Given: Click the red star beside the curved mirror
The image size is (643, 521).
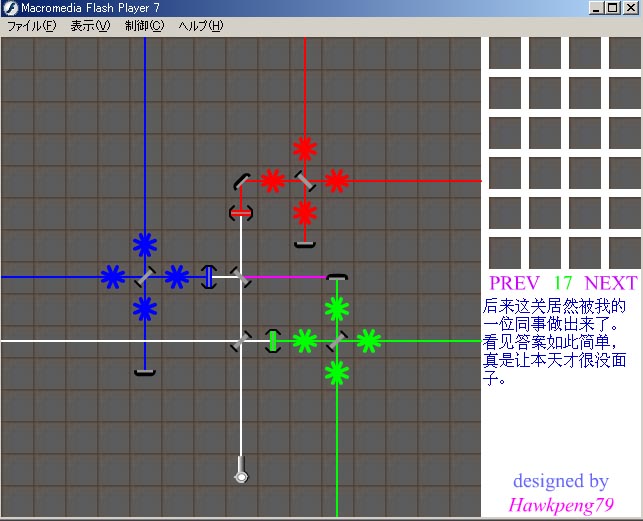Looking at the screenshot, I should pyautogui.click(x=273, y=181).
